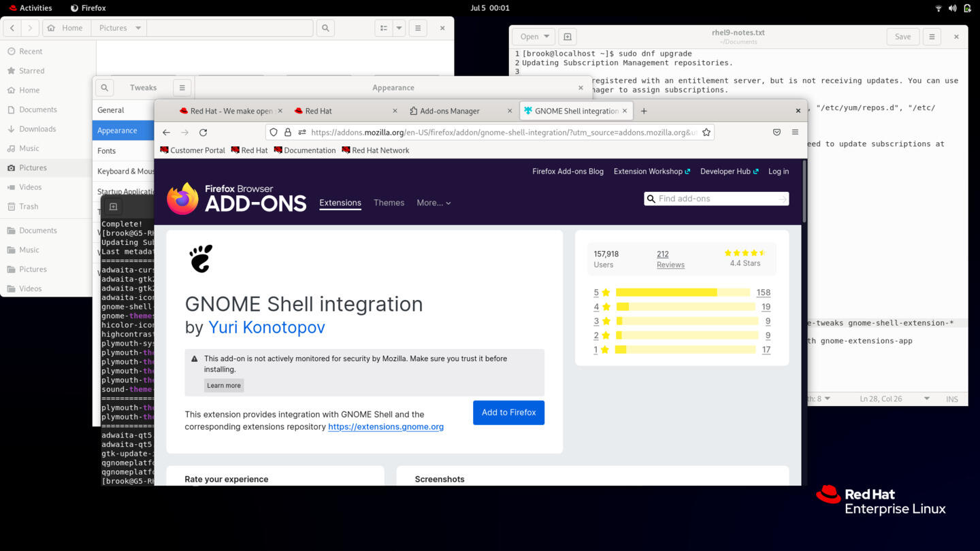The image size is (980, 551).
Task: Close the GNOME Shell integration tab
Action: [x=625, y=111]
